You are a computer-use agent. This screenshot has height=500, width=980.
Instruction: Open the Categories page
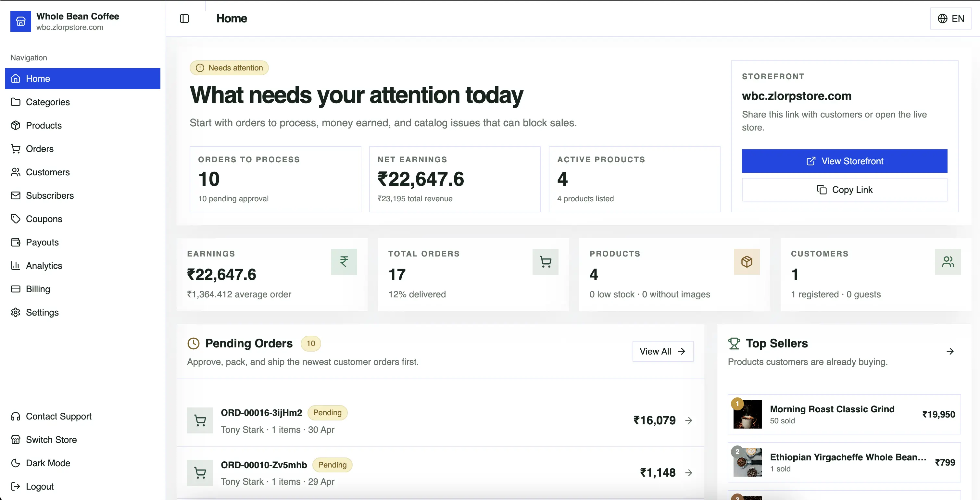pos(83,102)
